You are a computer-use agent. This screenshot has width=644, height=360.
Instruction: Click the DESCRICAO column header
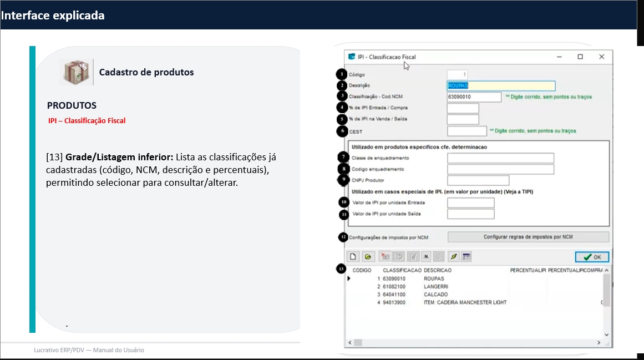tap(437, 270)
